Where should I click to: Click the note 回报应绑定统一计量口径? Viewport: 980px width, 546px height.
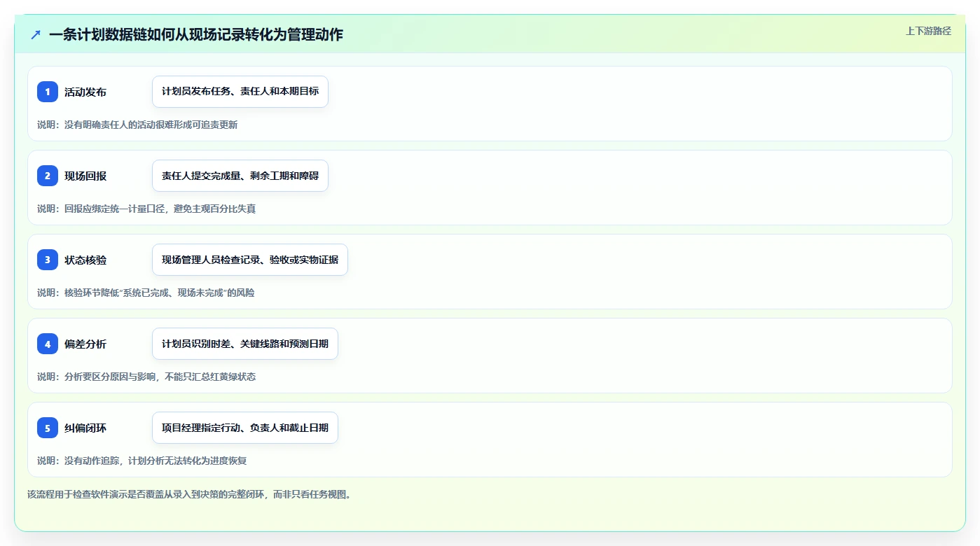coord(115,209)
